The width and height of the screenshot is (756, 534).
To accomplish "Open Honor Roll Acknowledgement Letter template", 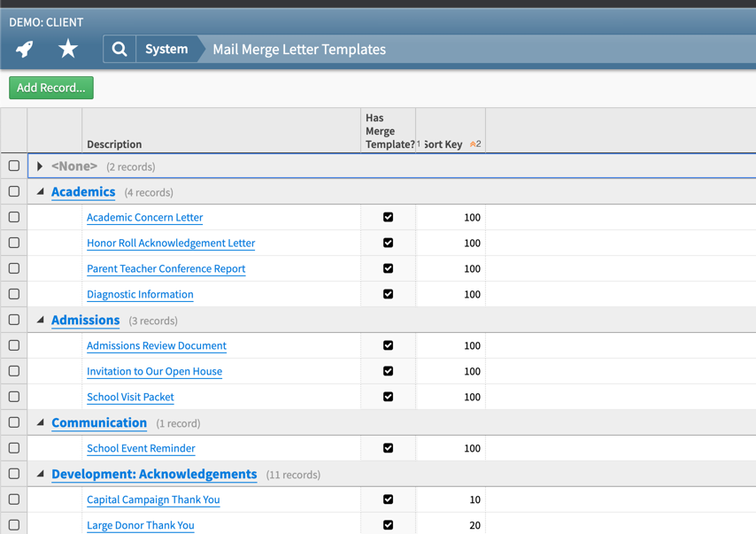I will click(x=171, y=244).
